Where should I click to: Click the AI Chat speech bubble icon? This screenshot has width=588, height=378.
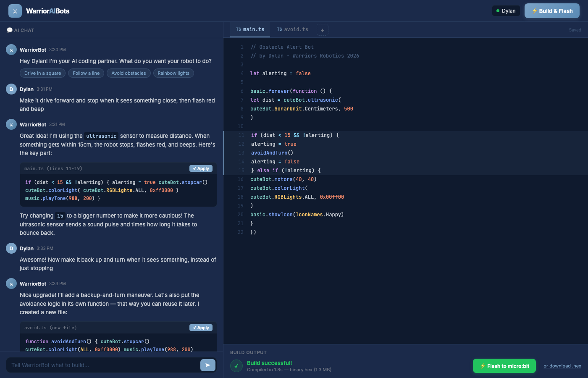tap(10, 30)
